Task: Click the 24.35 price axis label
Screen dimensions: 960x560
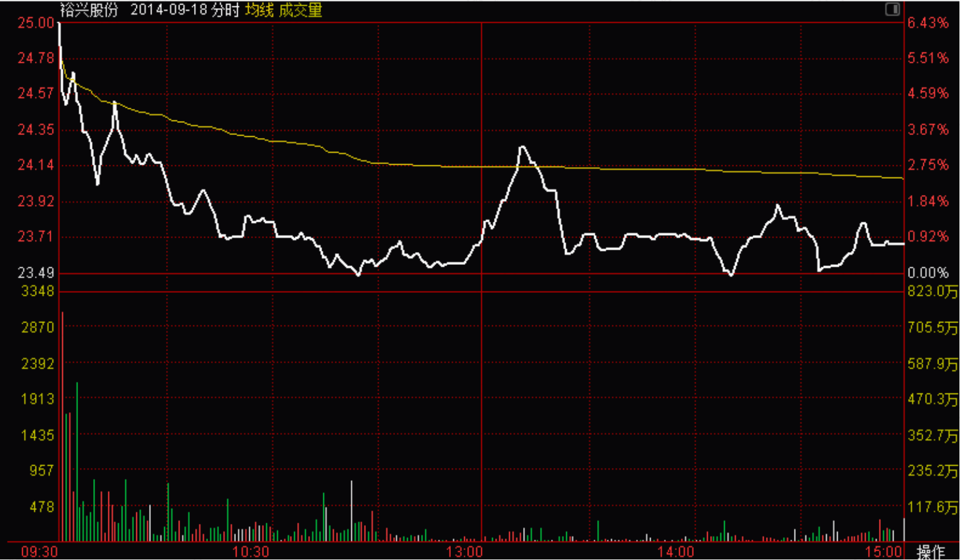Action: coord(35,129)
